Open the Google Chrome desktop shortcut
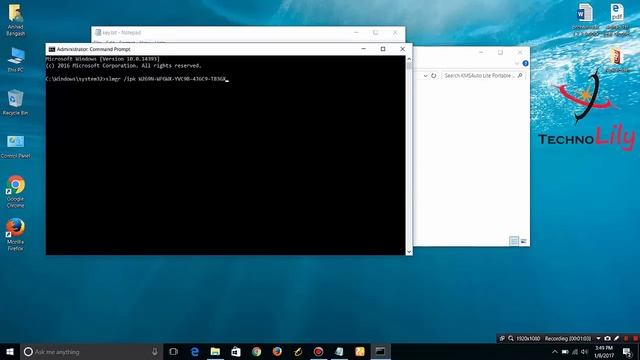Image resolution: width=640 pixels, height=360 pixels. tap(16, 192)
